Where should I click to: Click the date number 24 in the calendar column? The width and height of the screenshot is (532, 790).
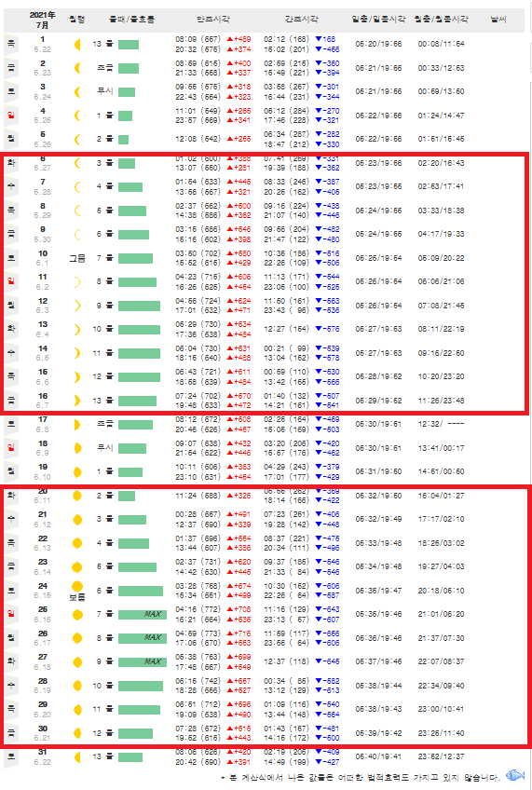click(x=43, y=585)
